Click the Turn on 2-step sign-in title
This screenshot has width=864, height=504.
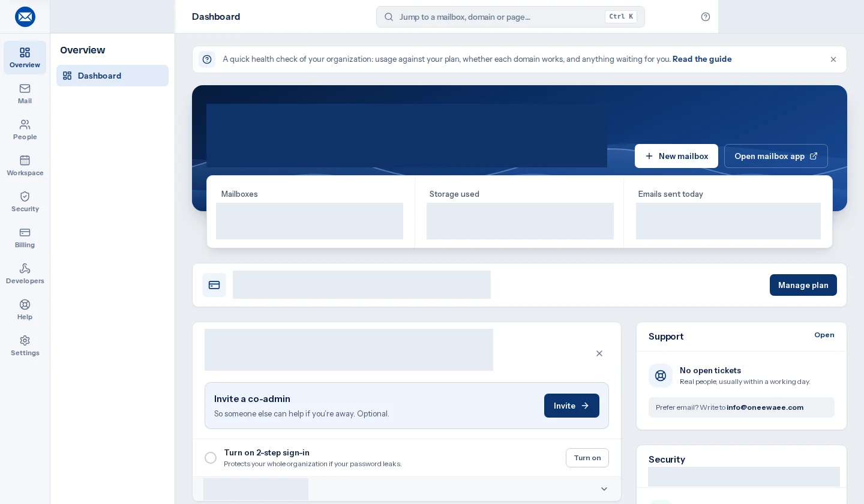(266, 452)
